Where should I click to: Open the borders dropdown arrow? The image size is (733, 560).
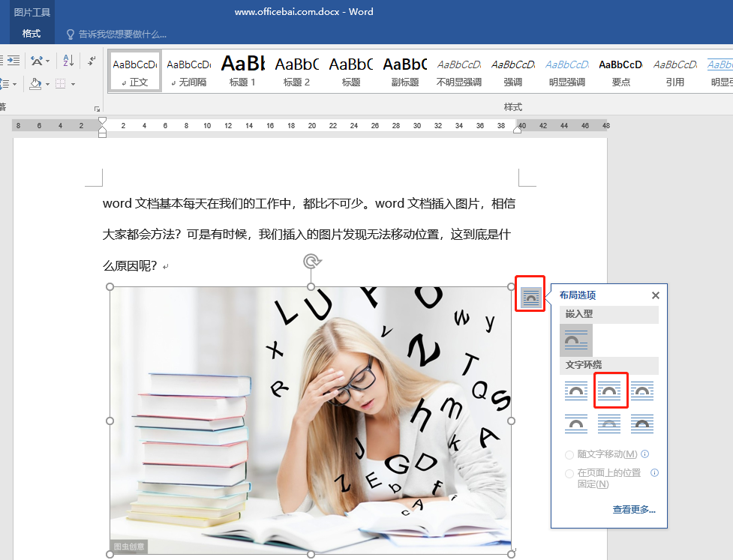coord(73,84)
